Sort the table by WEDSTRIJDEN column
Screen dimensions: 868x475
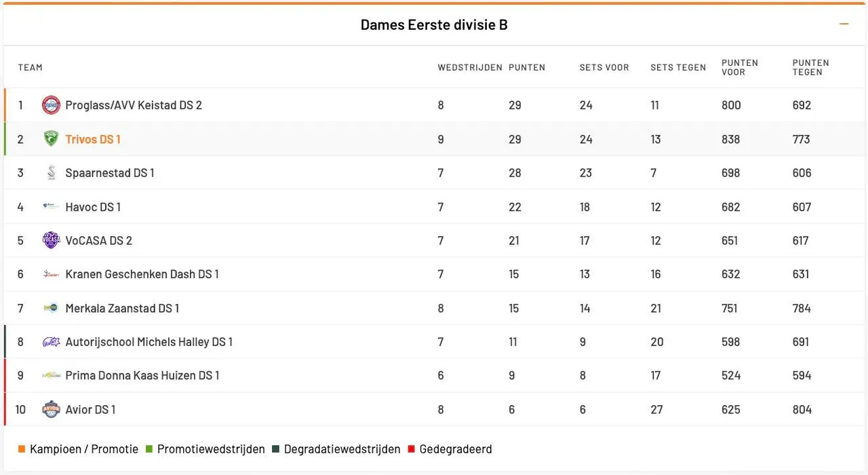pos(469,67)
